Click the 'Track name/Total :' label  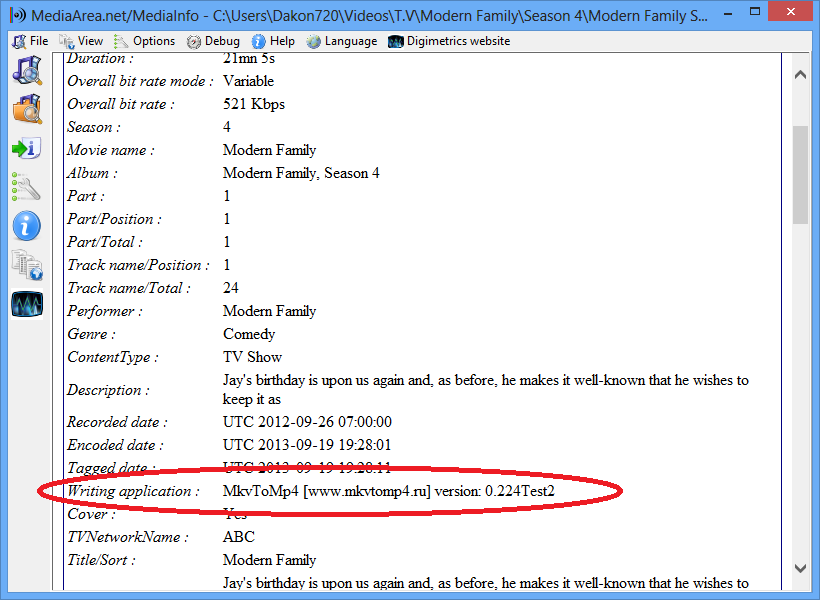pos(129,288)
